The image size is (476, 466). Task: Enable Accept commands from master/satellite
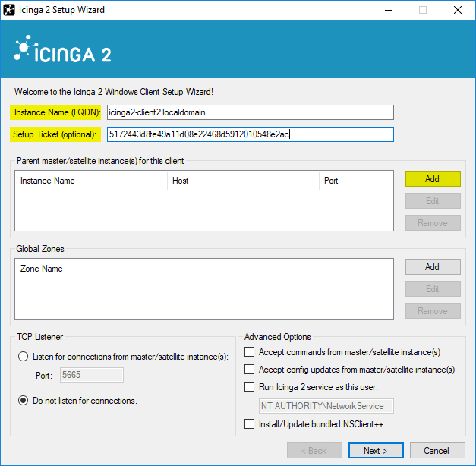click(x=249, y=352)
